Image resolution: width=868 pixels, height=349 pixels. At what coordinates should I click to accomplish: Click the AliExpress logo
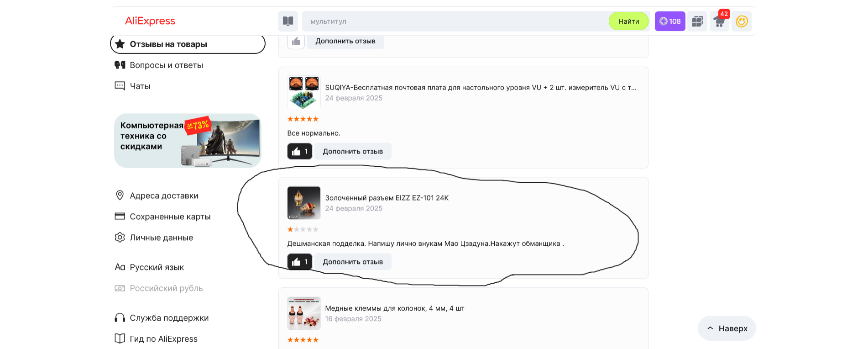[150, 21]
